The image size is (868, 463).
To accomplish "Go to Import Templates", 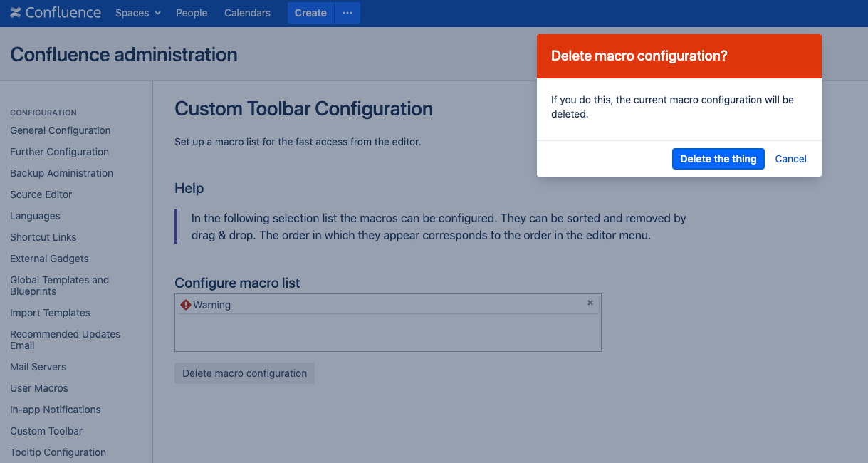I will [50, 313].
